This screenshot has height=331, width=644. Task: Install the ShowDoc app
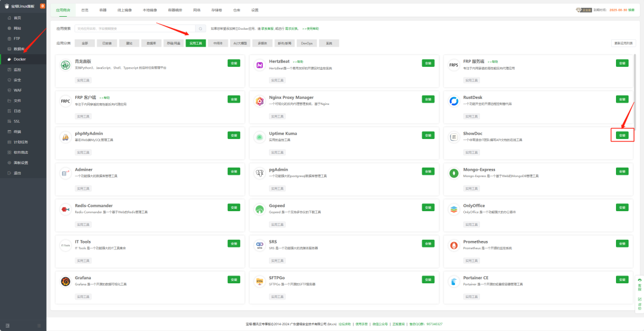622,135
